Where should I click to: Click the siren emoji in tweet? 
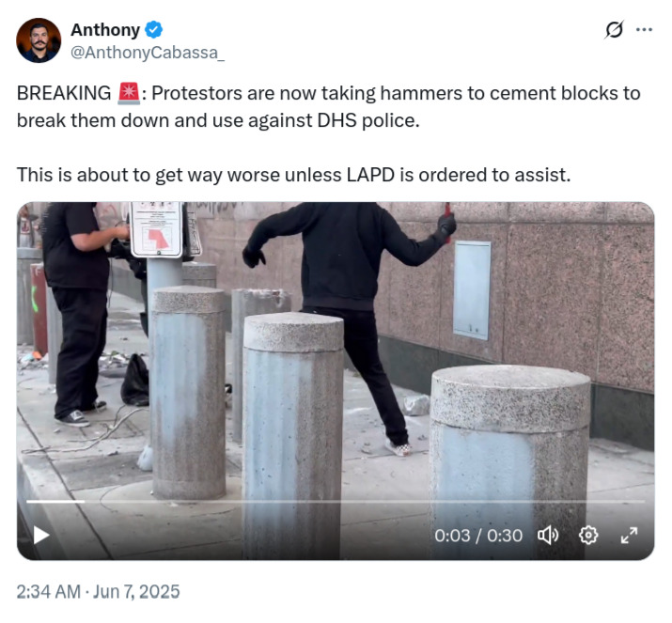[128, 93]
